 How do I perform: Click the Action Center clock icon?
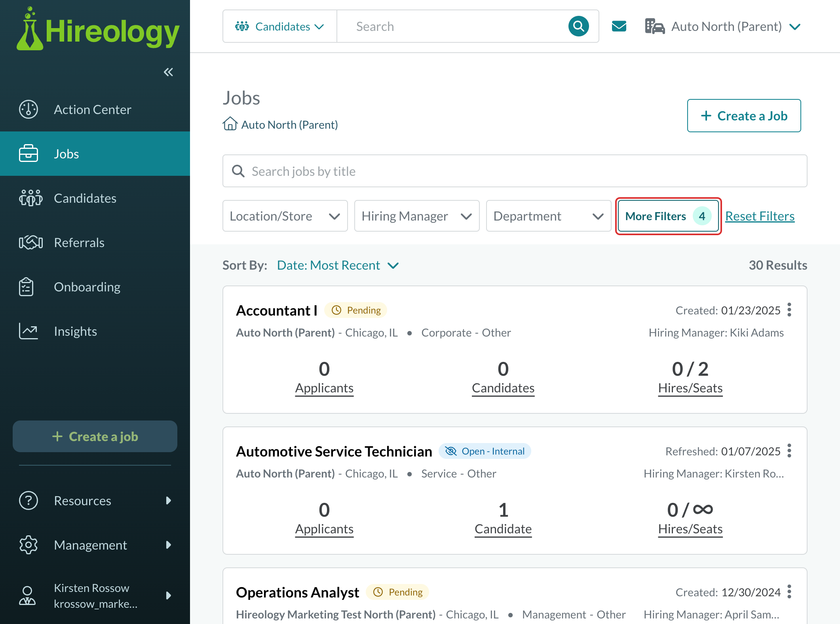coord(29,109)
